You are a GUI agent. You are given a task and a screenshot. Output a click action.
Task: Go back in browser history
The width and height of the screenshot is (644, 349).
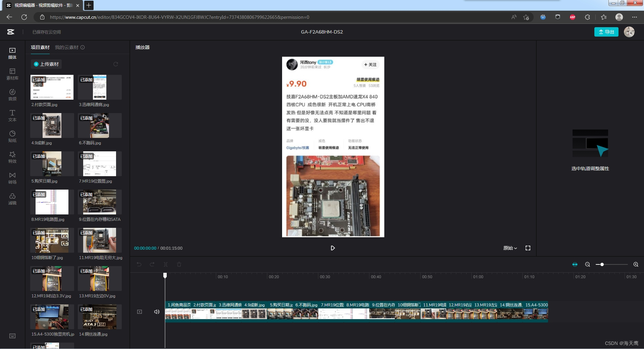click(9, 17)
